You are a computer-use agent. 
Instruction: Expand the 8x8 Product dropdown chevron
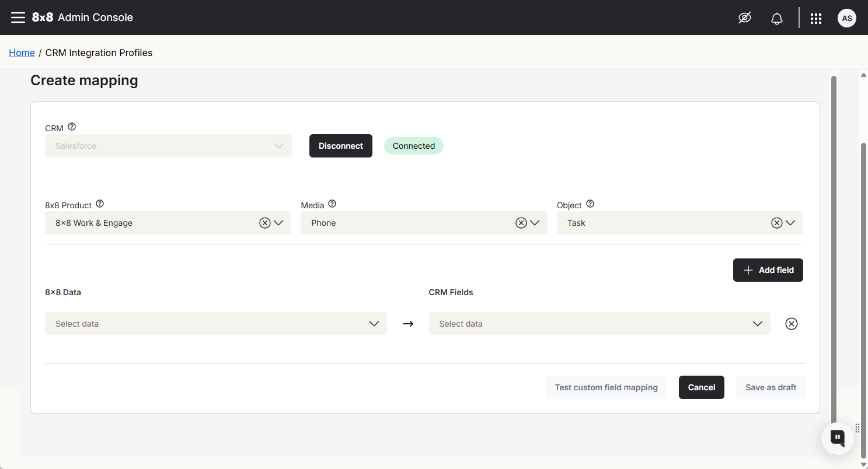click(x=278, y=223)
